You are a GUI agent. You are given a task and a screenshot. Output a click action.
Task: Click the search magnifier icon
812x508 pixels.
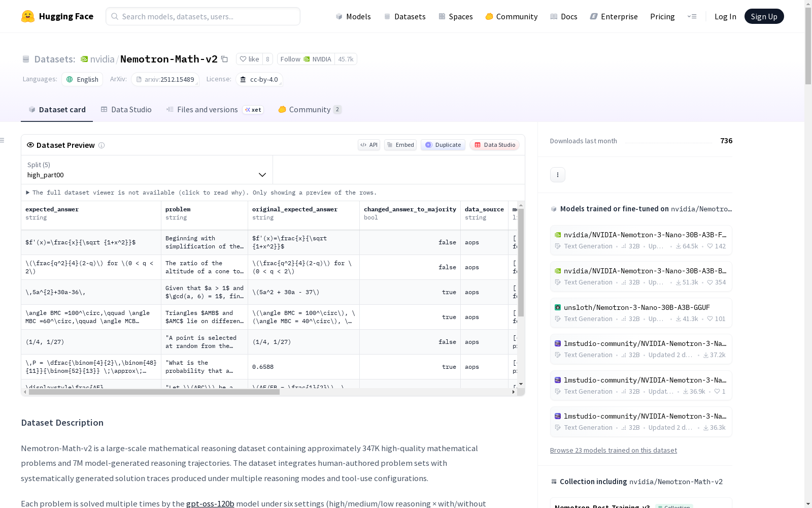[x=115, y=16]
